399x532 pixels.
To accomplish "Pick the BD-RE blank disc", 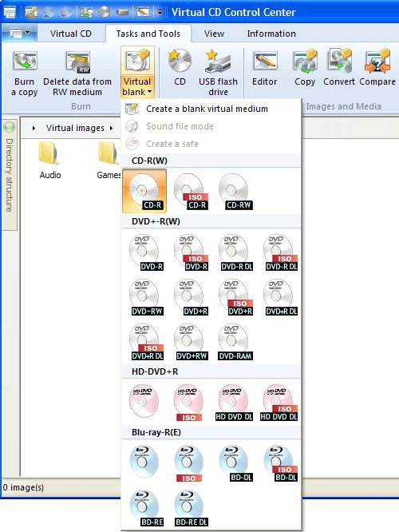I will pyautogui.click(x=146, y=508).
